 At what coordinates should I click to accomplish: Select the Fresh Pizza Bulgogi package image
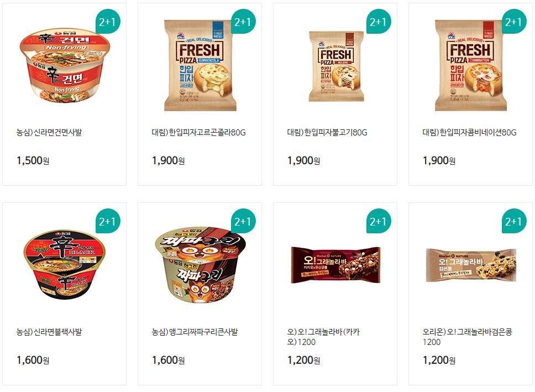[336, 66]
